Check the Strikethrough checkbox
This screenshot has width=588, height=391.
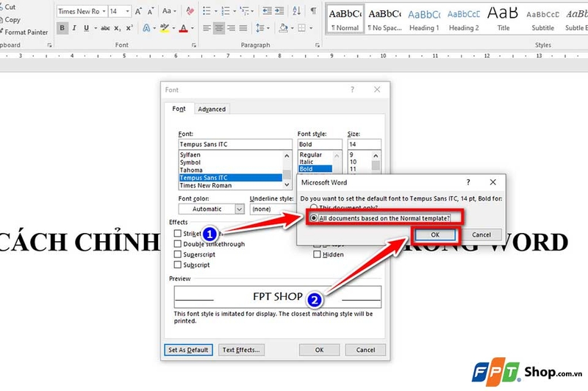pyautogui.click(x=178, y=233)
